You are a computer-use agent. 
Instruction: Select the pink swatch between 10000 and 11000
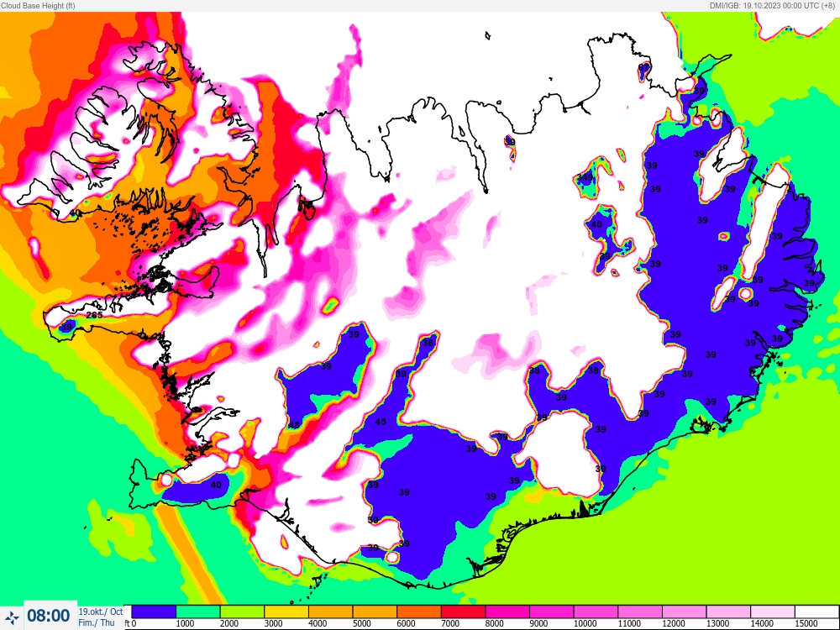[596, 612]
